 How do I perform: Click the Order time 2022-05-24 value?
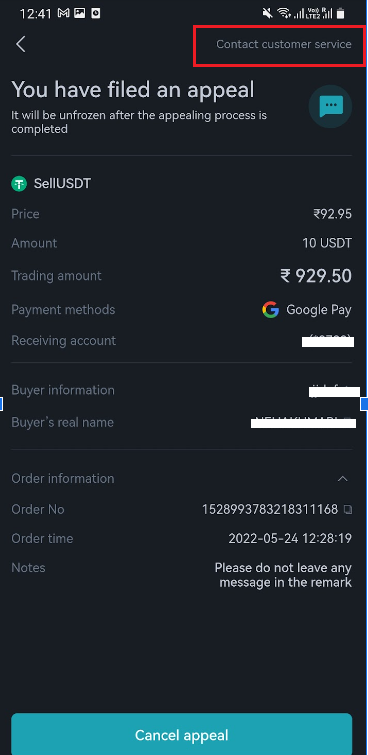coord(290,538)
